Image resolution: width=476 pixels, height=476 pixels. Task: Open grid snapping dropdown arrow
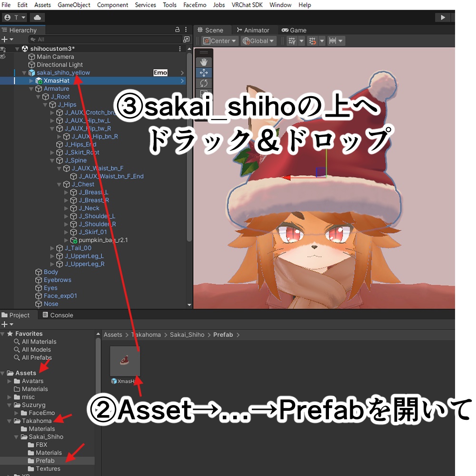[322, 41]
